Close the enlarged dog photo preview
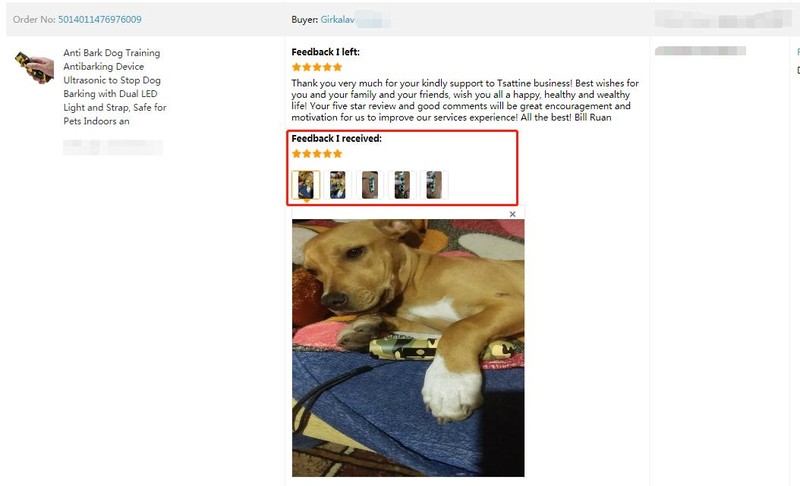The image size is (800, 486). pos(512,214)
